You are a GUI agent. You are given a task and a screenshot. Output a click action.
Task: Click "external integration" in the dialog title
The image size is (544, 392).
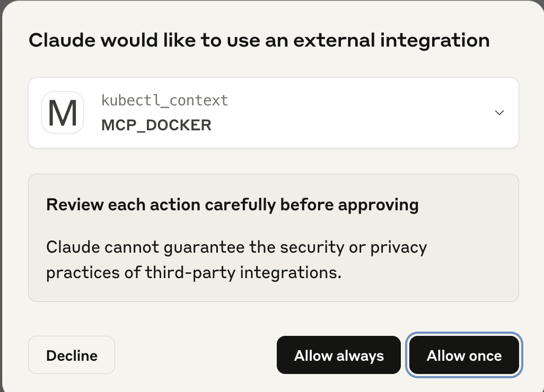[x=392, y=40]
